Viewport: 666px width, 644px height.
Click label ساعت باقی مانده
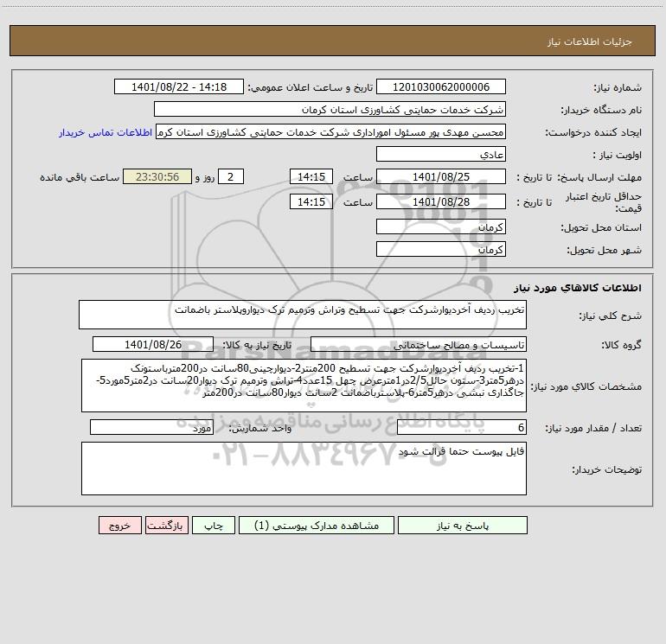tap(80, 177)
